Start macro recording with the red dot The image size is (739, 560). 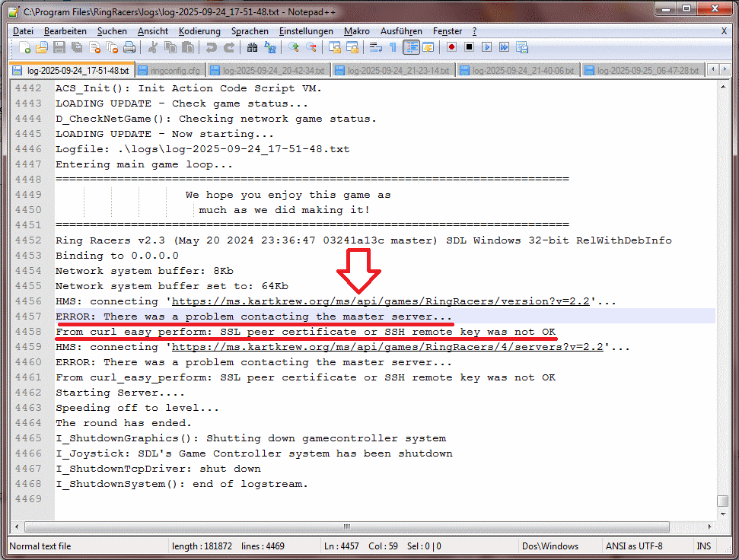tap(451, 47)
